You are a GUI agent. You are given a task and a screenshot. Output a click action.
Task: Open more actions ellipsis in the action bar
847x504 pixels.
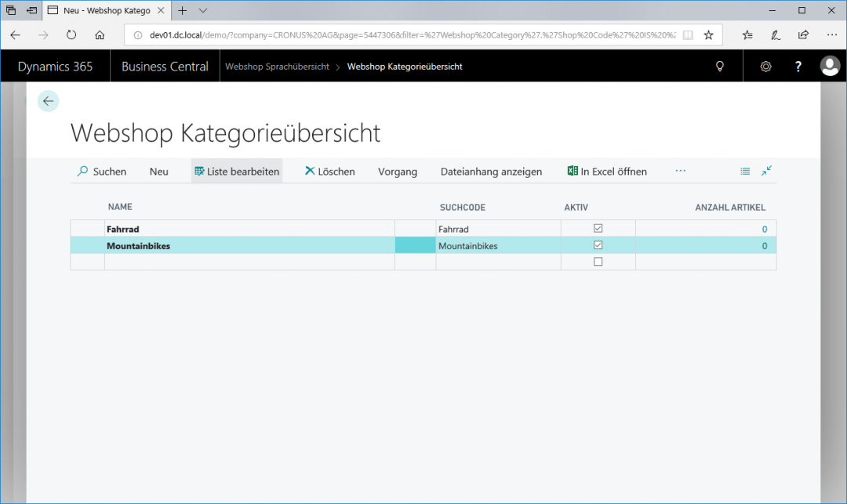tap(680, 171)
